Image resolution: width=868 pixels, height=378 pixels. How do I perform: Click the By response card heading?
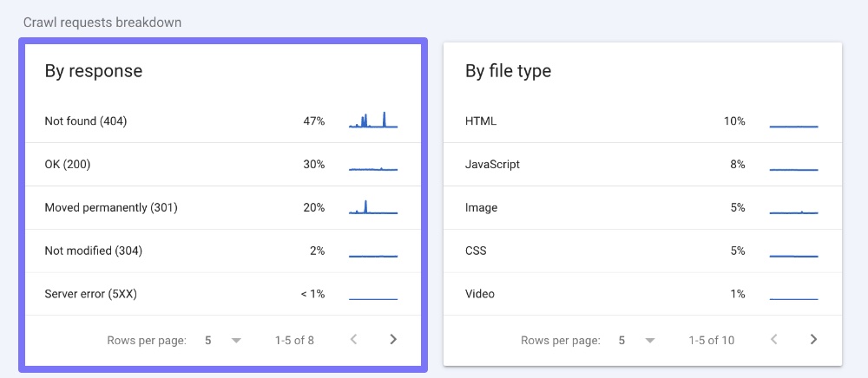(x=94, y=71)
